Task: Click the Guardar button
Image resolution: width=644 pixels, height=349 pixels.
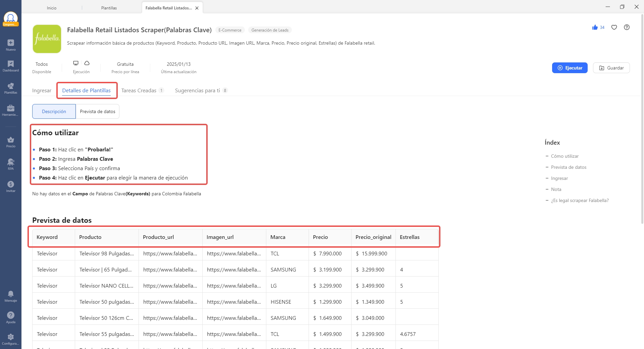Action: point(611,68)
